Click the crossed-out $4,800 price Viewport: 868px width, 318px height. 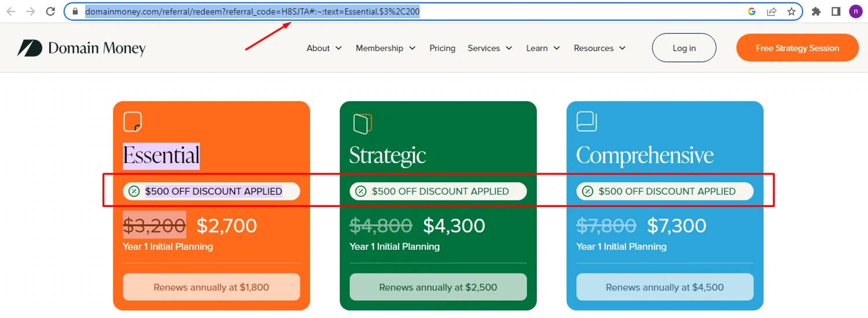click(x=381, y=225)
